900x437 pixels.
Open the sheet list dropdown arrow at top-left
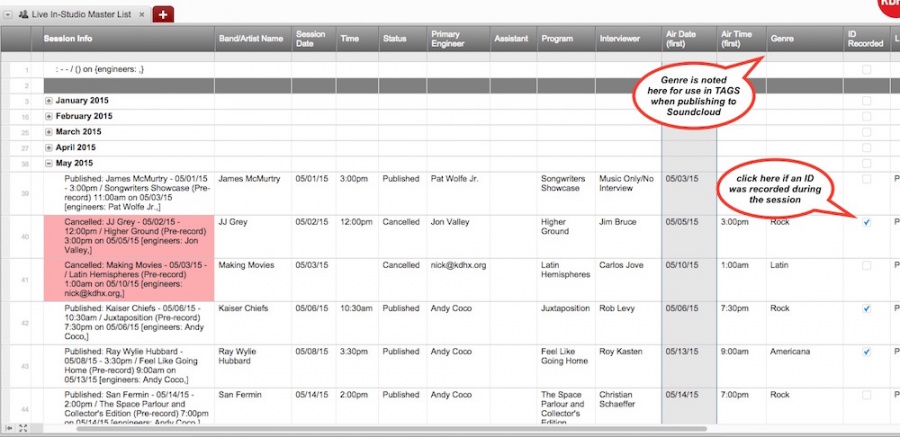coord(8,14)
